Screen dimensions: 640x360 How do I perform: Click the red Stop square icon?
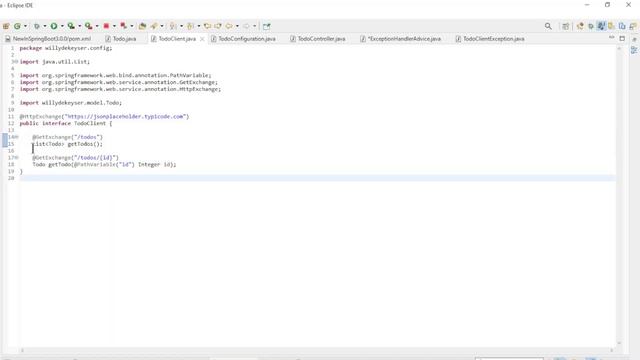click(x=106, y=26)
